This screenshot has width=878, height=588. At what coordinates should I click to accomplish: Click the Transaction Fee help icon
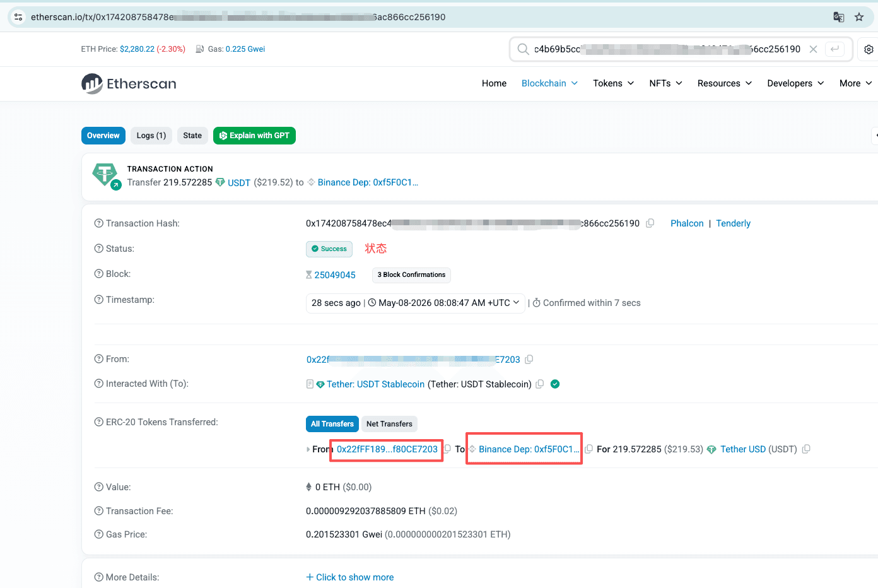pos(99,511)
